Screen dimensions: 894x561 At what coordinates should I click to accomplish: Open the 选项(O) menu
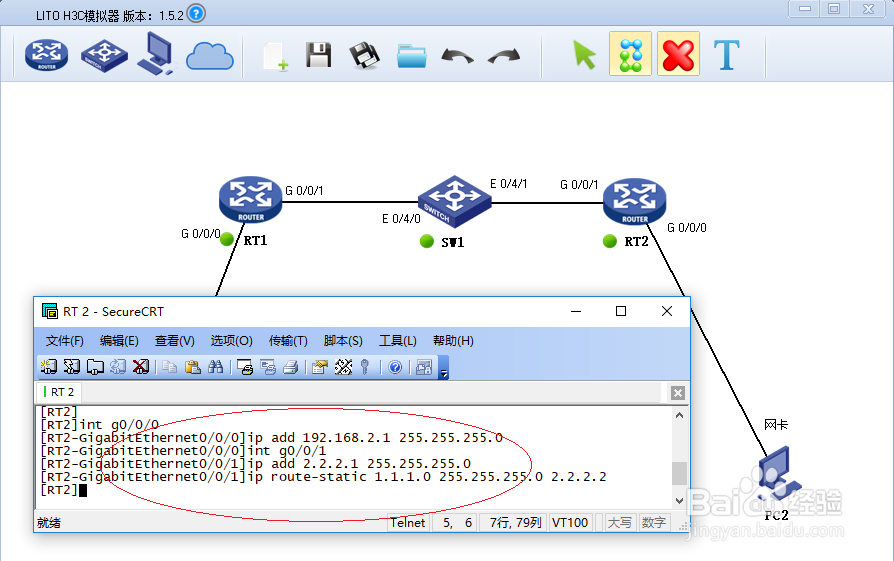[x=231, y=341]
